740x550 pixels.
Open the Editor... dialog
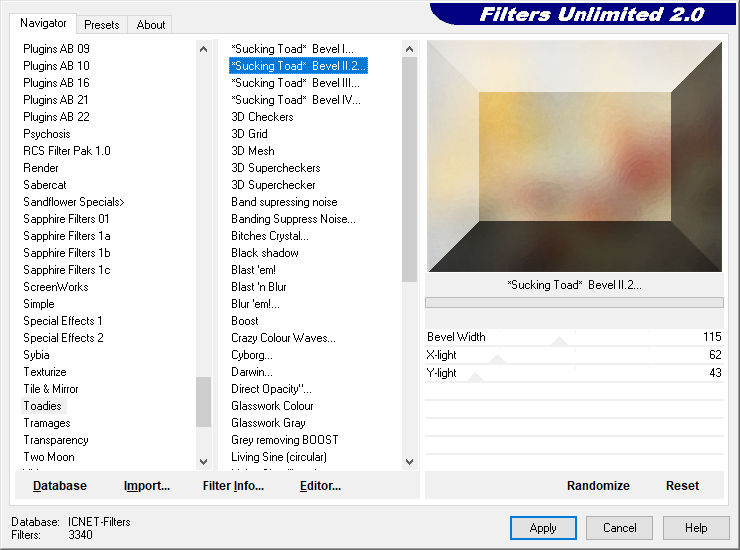coord(320,485)
